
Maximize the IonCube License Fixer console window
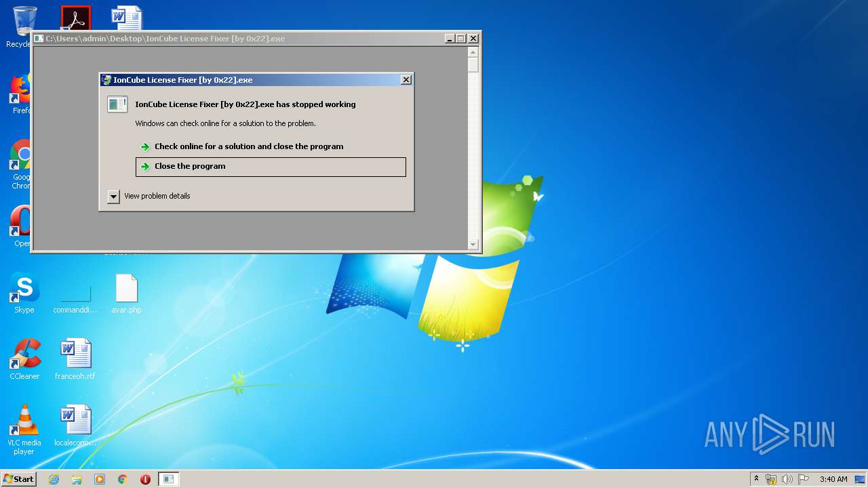coord(460,39)
